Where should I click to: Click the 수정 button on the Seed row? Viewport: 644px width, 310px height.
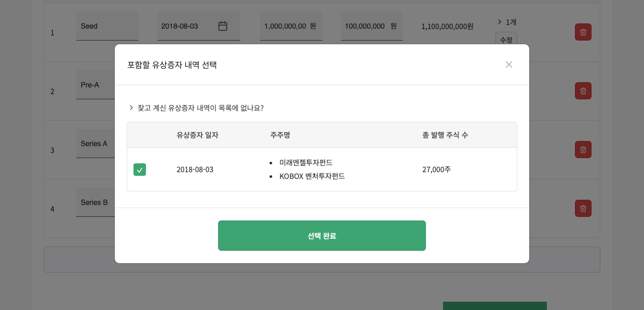coord(506,40)
